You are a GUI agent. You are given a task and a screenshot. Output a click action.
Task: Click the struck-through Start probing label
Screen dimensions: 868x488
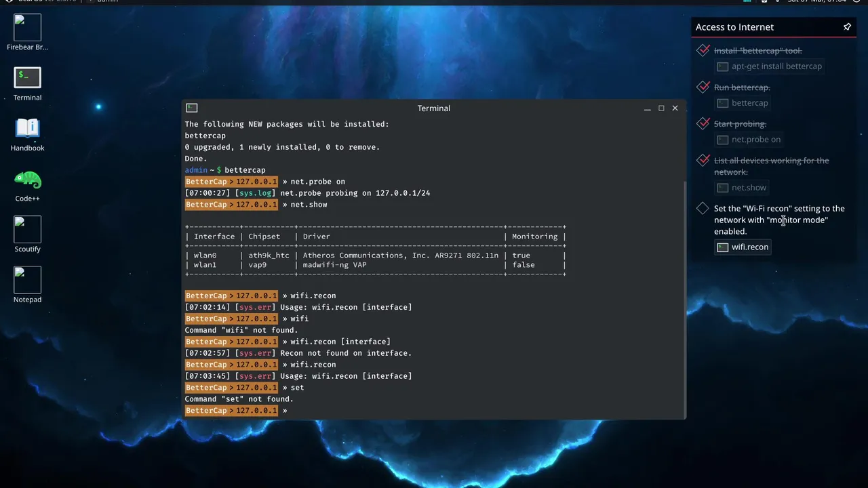(x=740, y=124)
